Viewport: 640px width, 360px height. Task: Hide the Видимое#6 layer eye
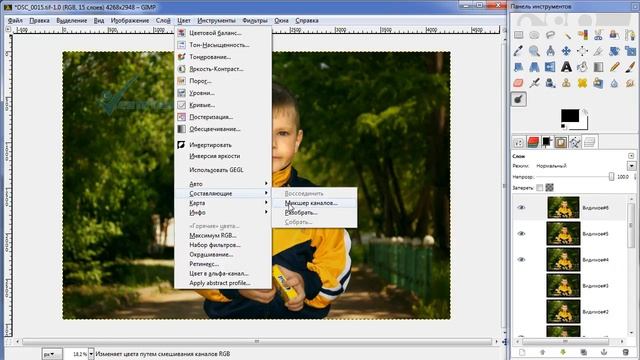[521, 208]
